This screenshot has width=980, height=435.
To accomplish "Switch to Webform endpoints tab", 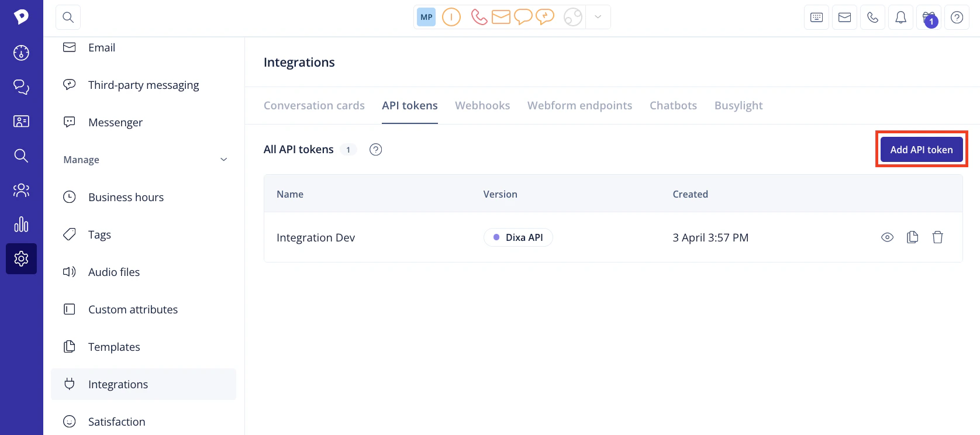I will (579, 105).
